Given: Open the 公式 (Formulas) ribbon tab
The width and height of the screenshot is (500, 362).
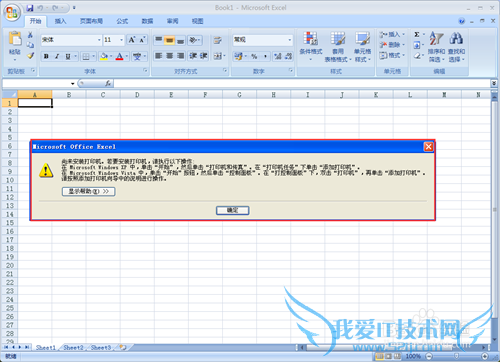Looking at the screenshot, I should (x=122, y=21).
